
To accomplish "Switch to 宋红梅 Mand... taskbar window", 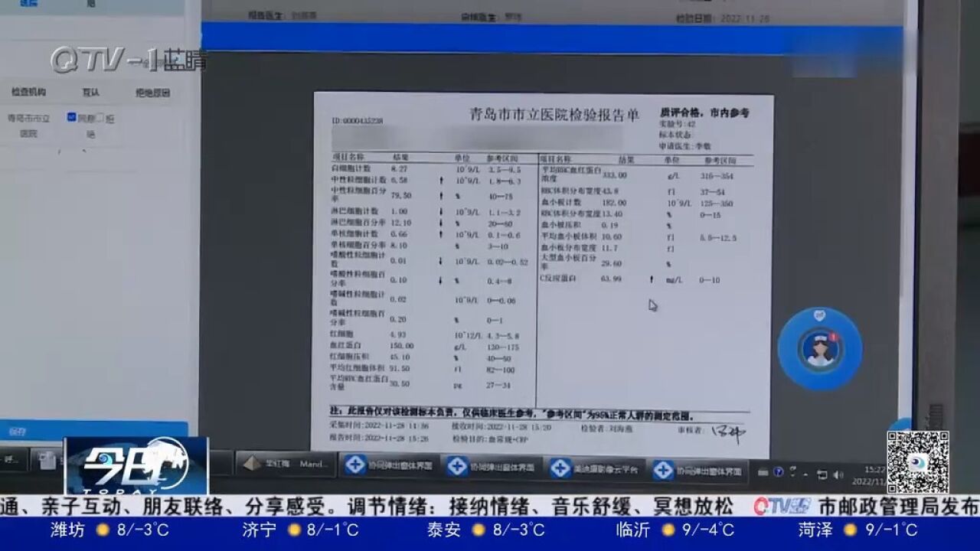I will tap(286, 465).
